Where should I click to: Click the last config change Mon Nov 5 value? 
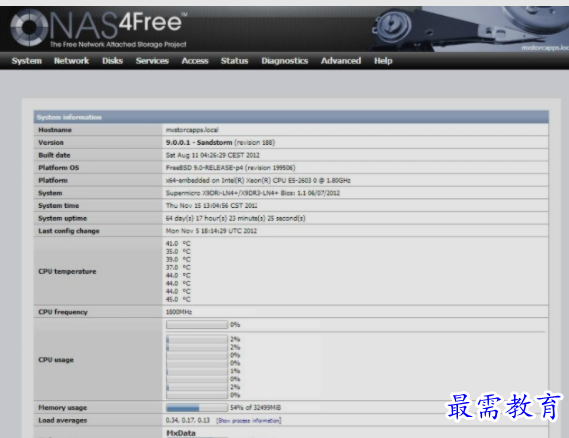click(x=211, y=231)
